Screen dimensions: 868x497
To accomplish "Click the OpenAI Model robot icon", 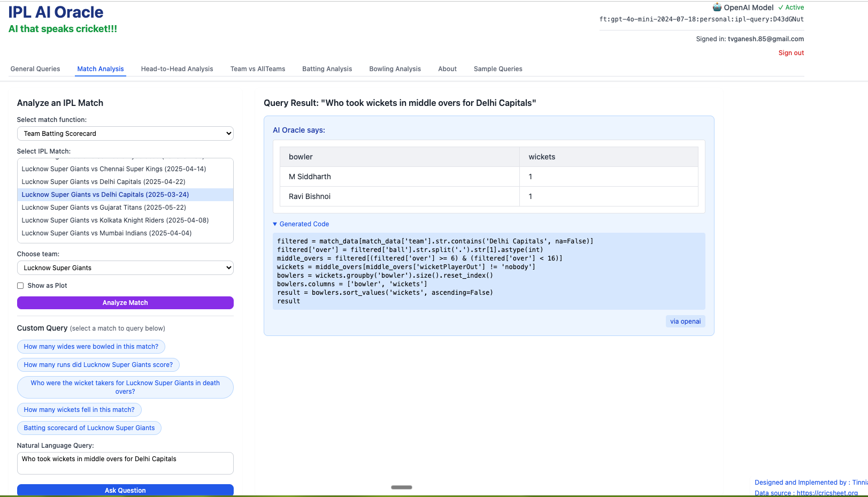I will tap(717, 7).
